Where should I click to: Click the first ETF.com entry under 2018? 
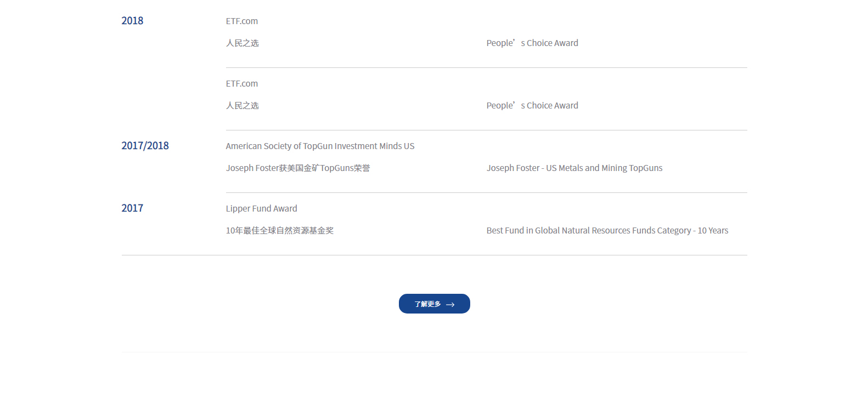pyautogui.click(x=241, y=21)
